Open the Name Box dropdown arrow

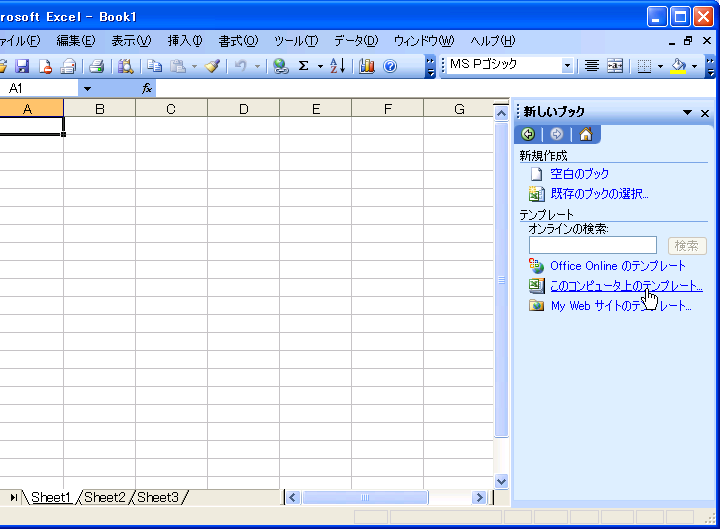87,89
